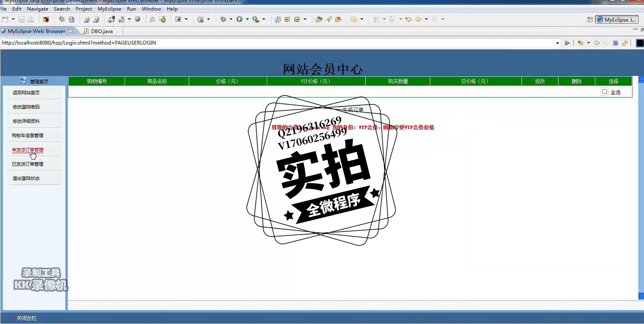Open the address bar URL history dropdown
This screenshot has width=644, height=324.
[557, 43]
